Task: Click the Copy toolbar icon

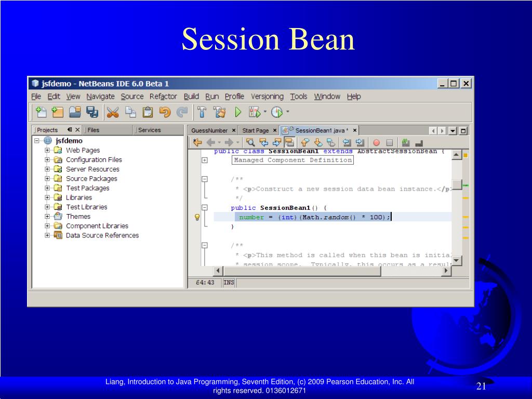Action: (130, 112)
